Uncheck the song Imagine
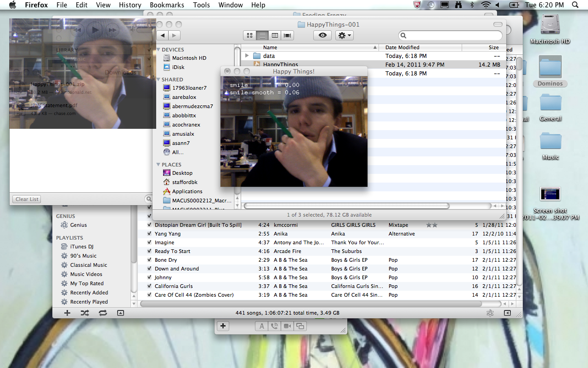Screen dimensions: 588x368 click(149, 242)
